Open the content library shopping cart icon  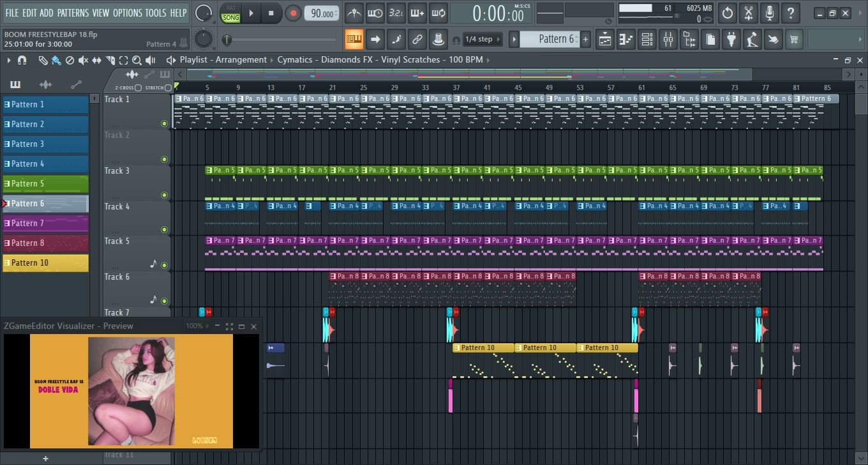click(x=794, y=39)
